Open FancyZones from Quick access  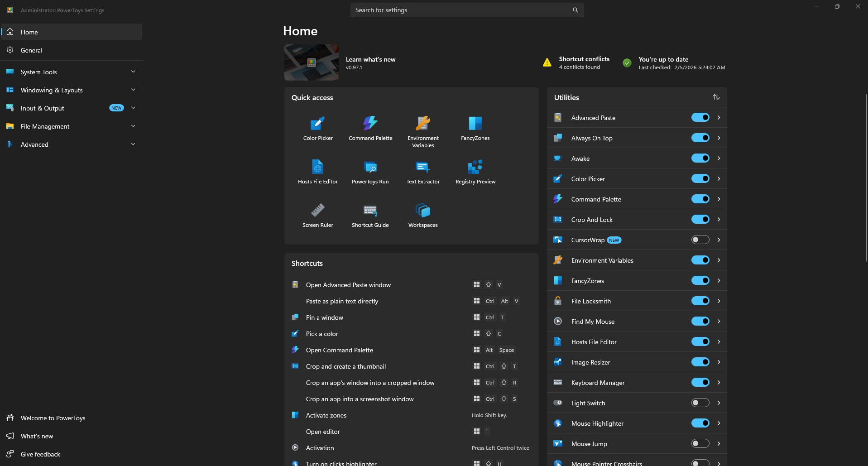coord(475,128)
